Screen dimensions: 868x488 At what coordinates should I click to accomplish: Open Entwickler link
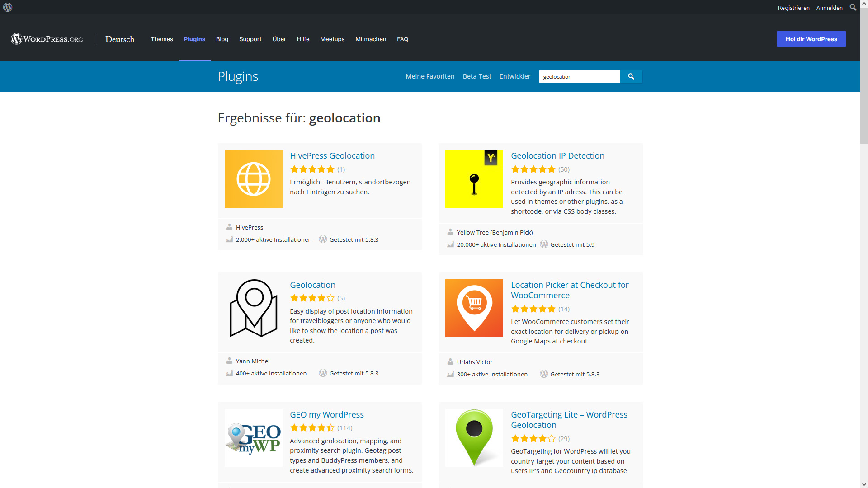click(515, 76)
